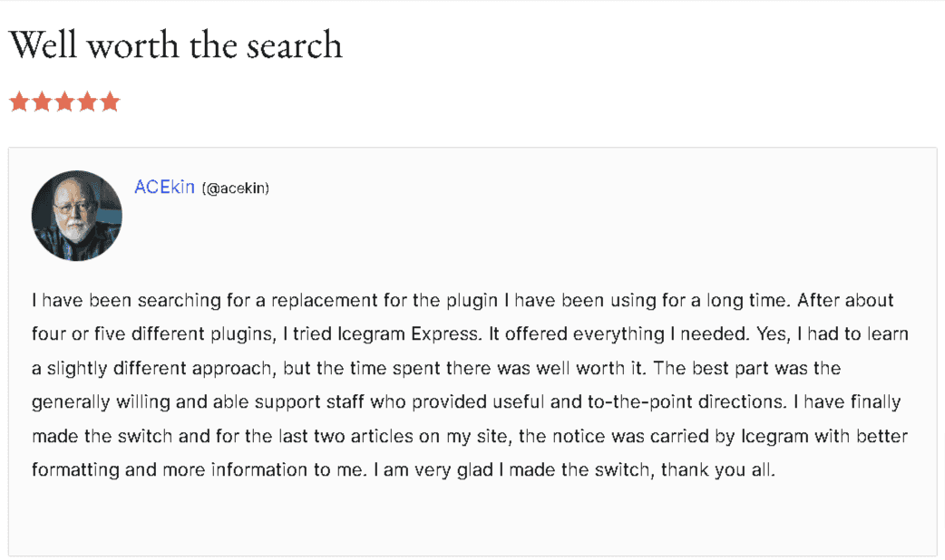Viewport: 945px width, 560px height.
Task: Click the review's first line starting 'I have been searching'
Action: pyautogui.click(x=463, y=301)
